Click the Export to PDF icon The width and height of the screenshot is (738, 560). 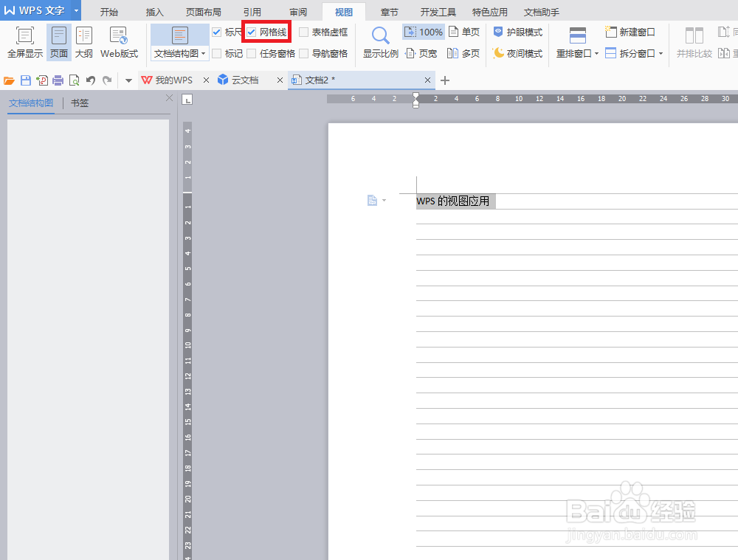42,80
